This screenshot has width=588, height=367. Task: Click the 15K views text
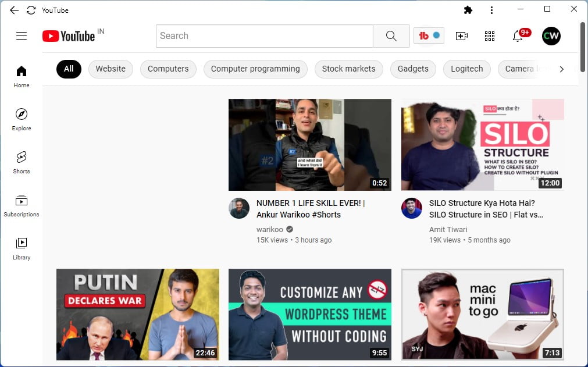pyautogui.click(x=272, y=240)
